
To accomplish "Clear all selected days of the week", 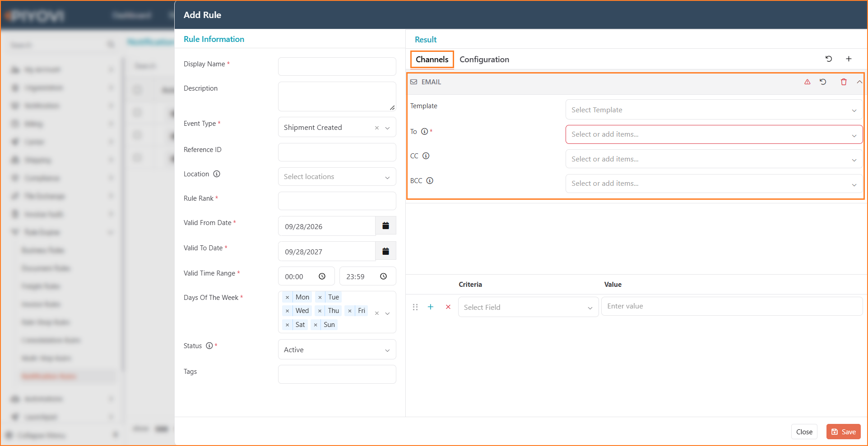I will (x=377, y=313).
